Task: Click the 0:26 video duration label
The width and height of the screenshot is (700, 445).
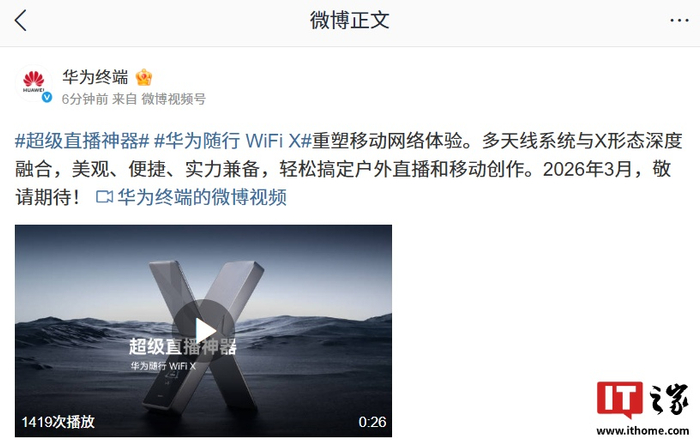Action: (x=372, y=422)
